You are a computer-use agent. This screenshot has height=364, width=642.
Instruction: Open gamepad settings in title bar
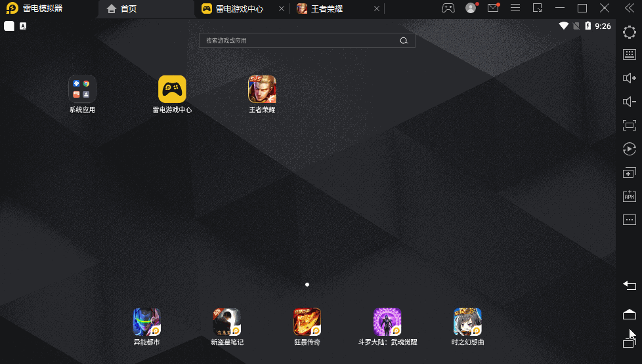tap(448, 8)
